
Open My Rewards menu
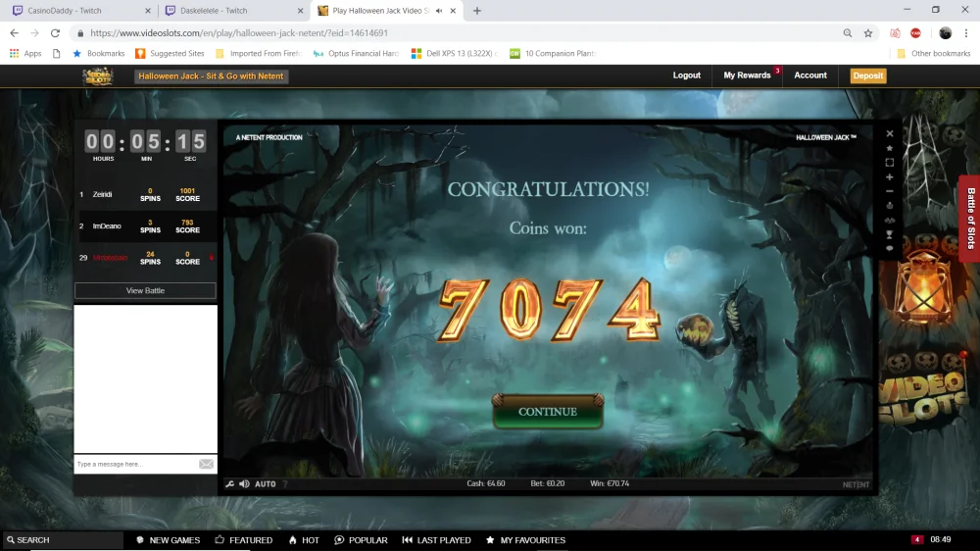747,75
